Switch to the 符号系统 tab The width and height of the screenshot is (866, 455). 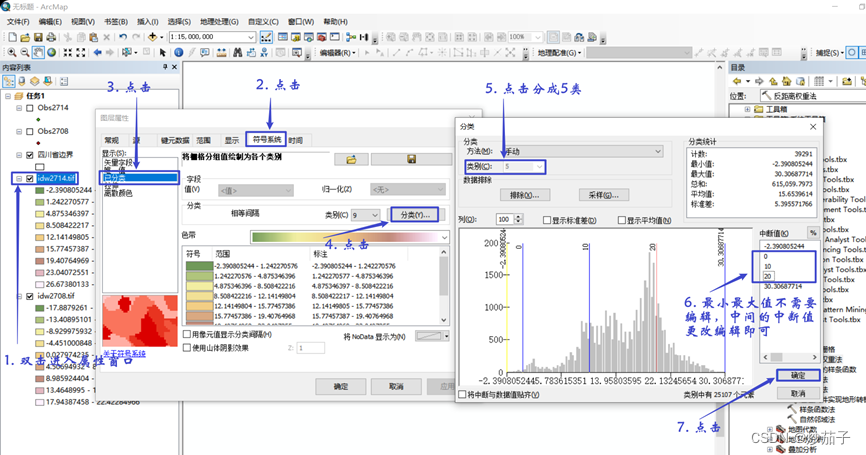click(266, 139)
